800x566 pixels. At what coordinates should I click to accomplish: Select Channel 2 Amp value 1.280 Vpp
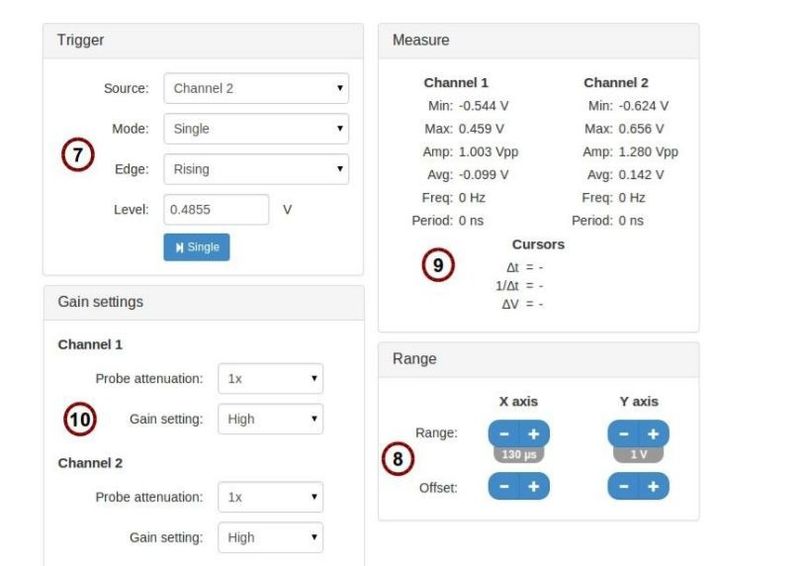(x=648, y=152)
